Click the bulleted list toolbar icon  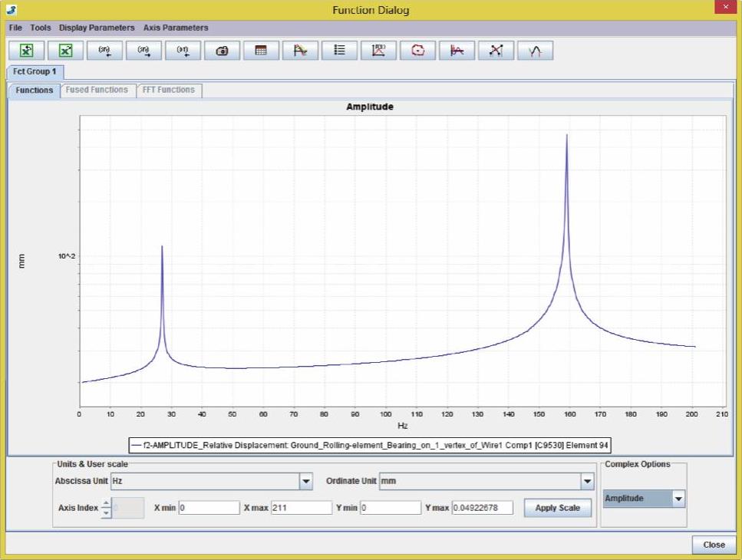coord(339,51)
